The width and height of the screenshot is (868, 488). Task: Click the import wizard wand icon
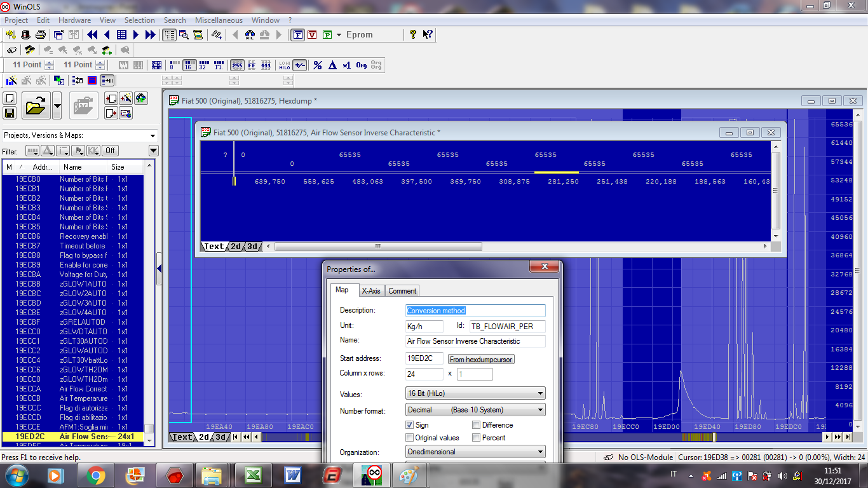(x=126, y=98)
